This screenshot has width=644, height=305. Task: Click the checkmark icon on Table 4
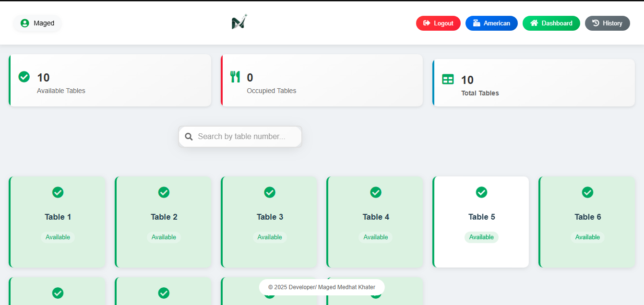(376, 192)
